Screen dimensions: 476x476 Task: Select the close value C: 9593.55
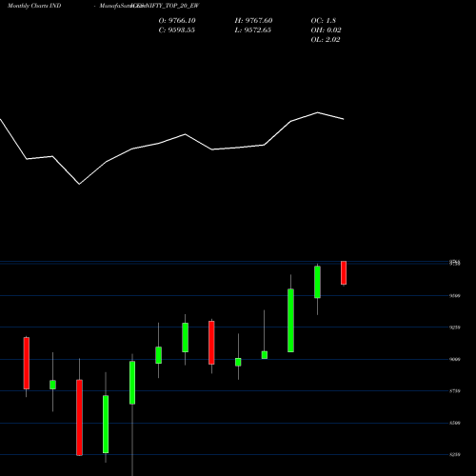click(x=177, y=30)
